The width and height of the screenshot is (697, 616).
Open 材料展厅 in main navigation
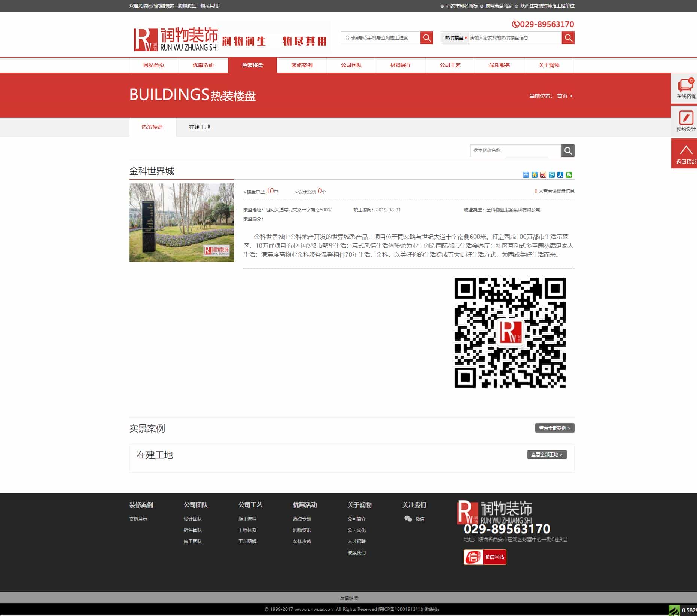pos(401,65)
